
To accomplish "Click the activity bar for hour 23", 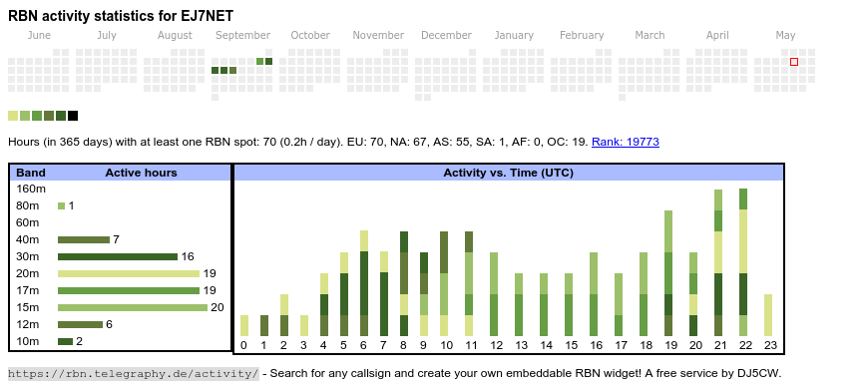I will pos(768,315).
